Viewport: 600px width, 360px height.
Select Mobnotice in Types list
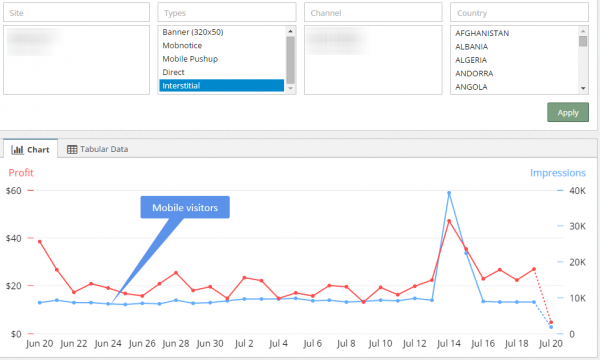coord(222,46)
